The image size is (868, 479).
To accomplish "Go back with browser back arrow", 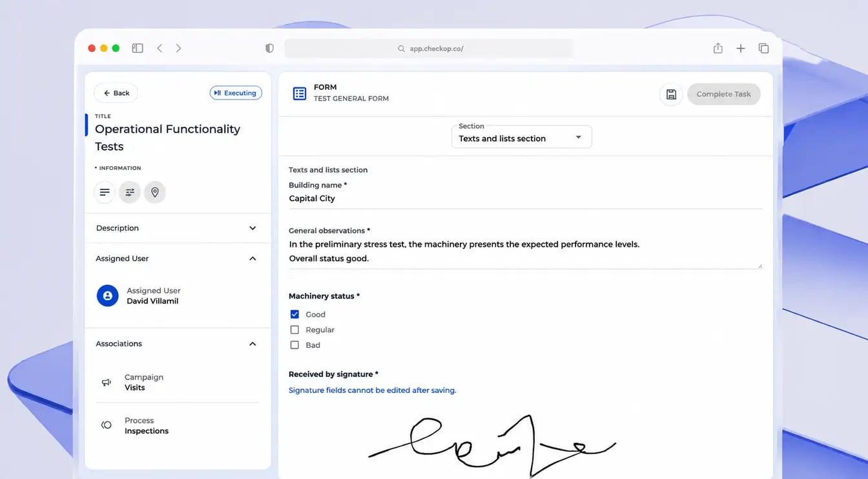I will coord(160,48).
